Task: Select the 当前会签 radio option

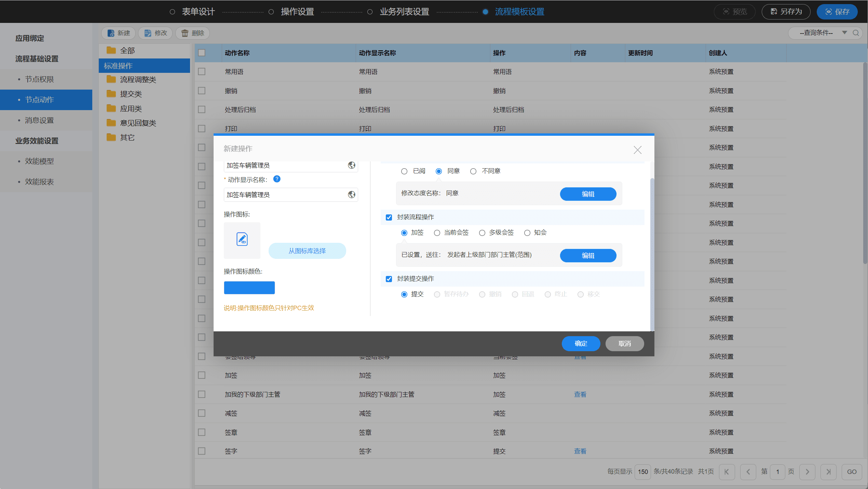Action: coord(437,233)
